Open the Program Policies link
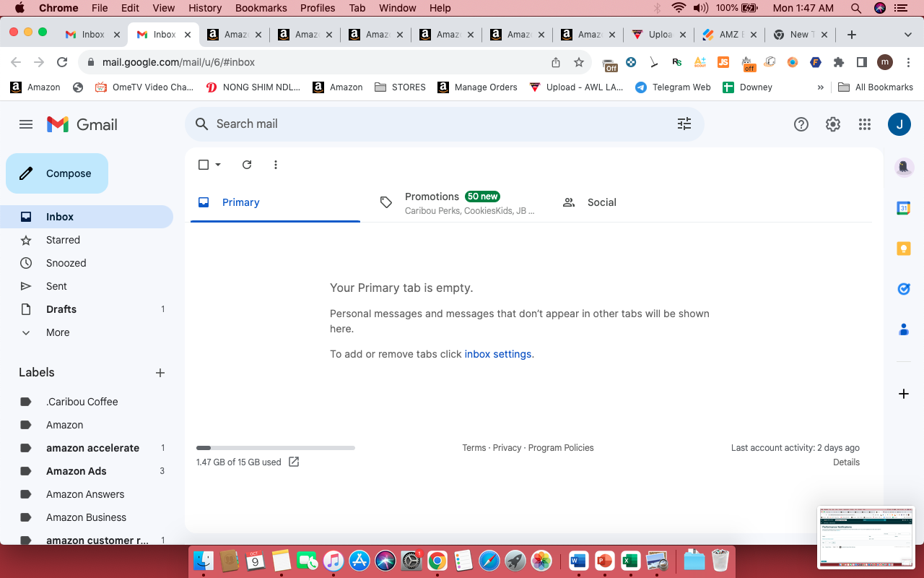 561,448
